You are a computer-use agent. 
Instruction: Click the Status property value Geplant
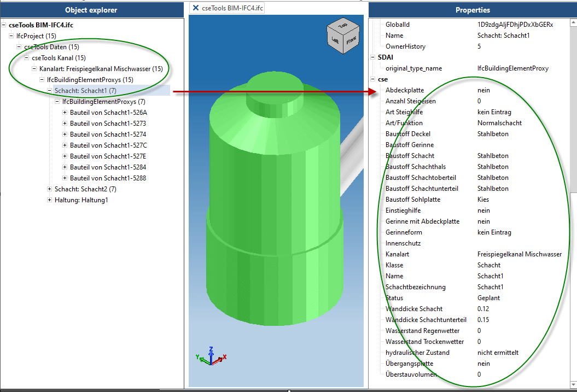(x=489, y=298)
